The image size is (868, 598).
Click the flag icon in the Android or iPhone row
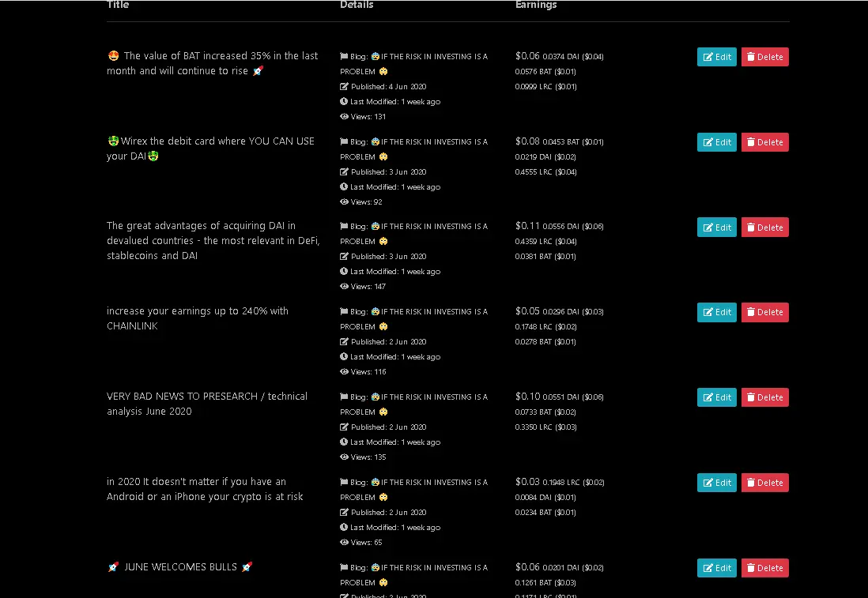tap(344, 483)
